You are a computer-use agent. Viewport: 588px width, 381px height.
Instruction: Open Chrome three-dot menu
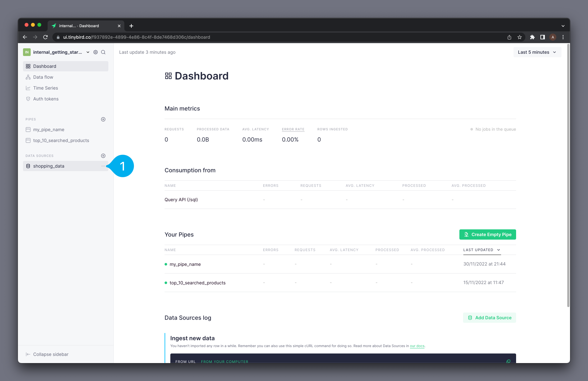pyautogui.click(x=563, y=37)
